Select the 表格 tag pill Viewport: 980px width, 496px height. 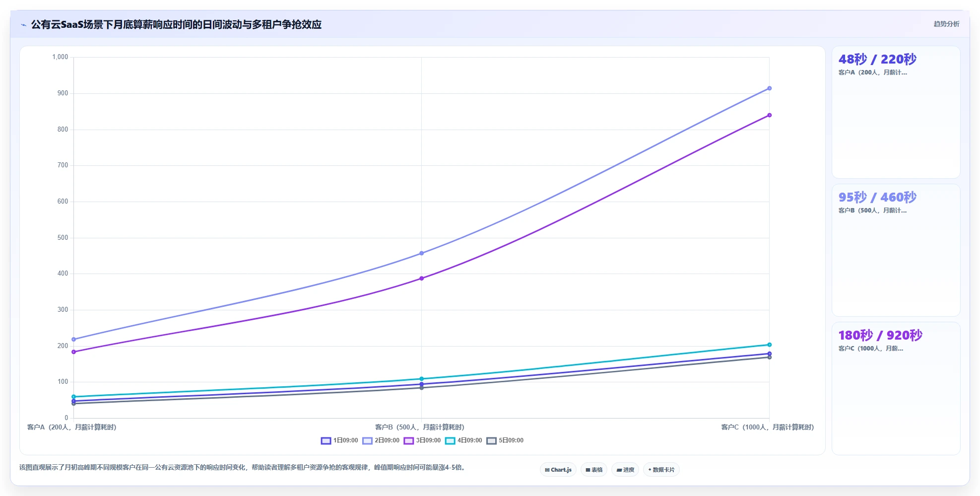pos(594,470)
